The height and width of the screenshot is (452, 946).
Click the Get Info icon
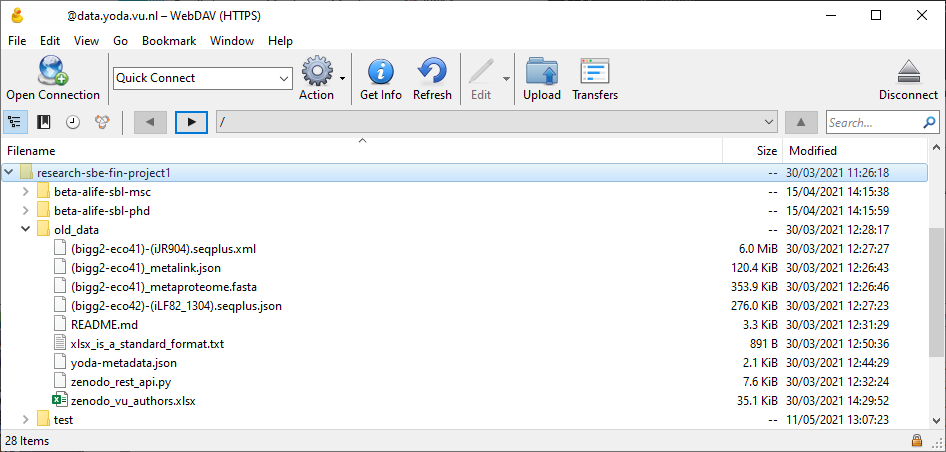(381, 72)
